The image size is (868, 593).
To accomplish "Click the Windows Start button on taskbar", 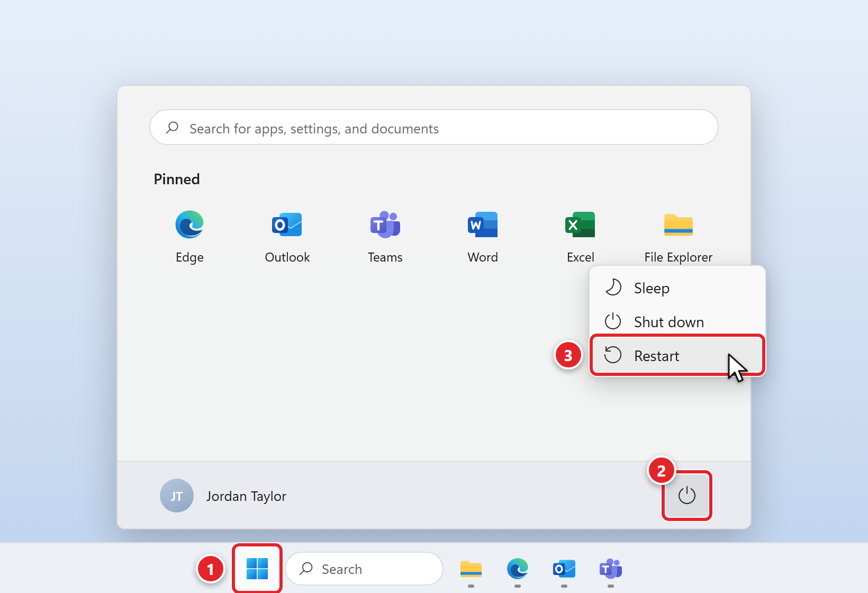I will coord(257,569).
